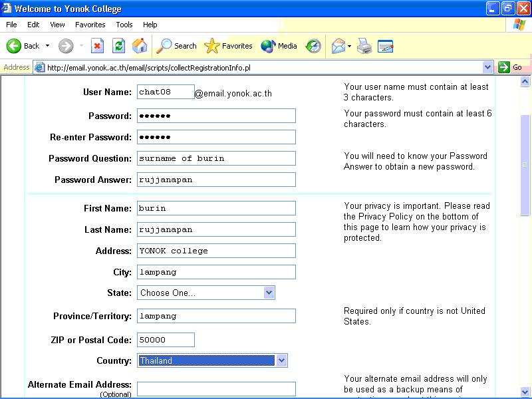The image size is (532, 399).
Task: Click the Media toolbar button
Action: [279, 46]
